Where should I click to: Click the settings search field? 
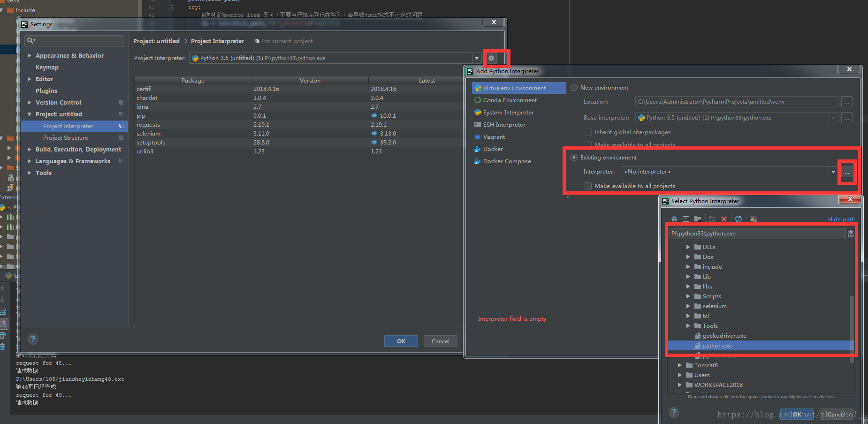pyautogui.click(x=74, y=41)
